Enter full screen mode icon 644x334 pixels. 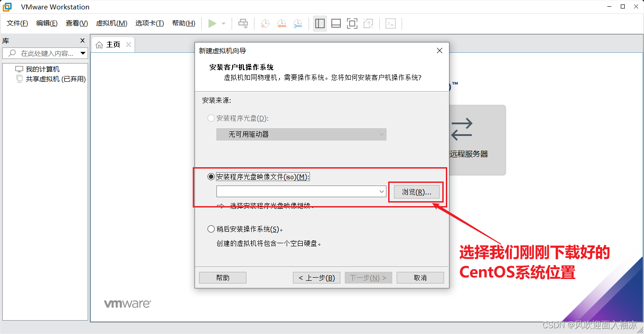(352, 24)
